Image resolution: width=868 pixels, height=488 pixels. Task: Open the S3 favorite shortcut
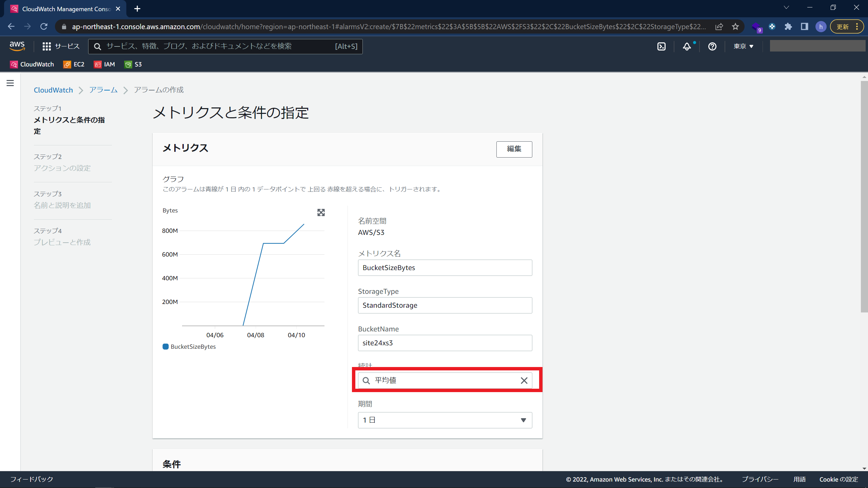click(x=133, y=64)
